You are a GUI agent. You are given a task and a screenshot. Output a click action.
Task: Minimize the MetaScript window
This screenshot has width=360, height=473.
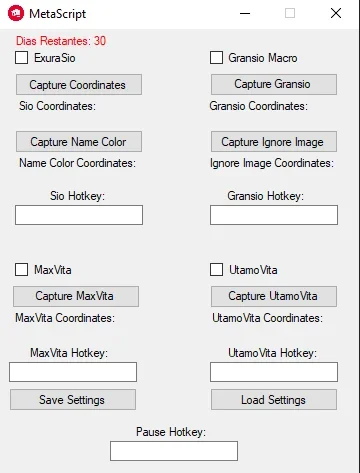click(245, 14)
